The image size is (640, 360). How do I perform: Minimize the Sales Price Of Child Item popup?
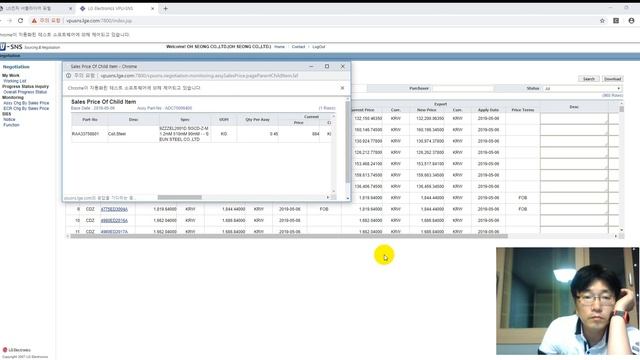(x=311, y=66)
